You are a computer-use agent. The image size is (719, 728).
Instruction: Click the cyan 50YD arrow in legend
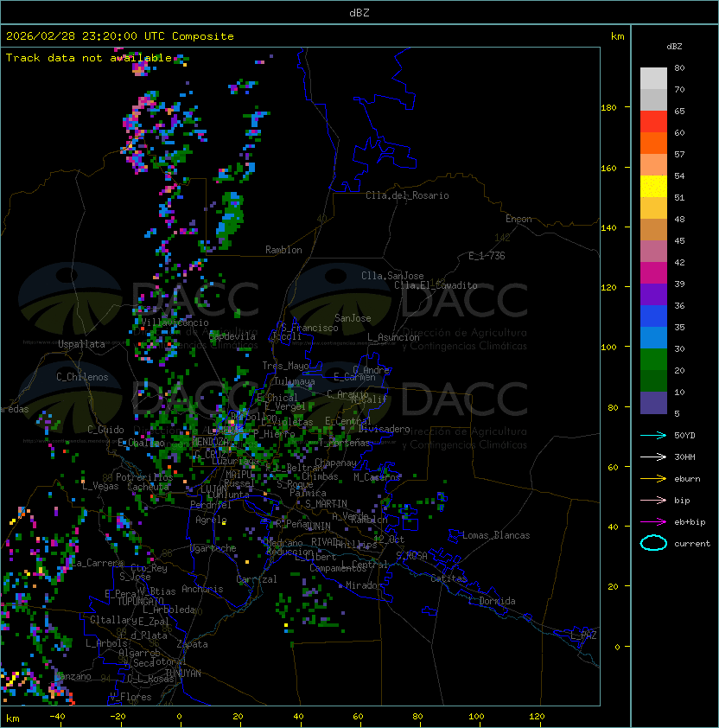click(x=653, y=435)
